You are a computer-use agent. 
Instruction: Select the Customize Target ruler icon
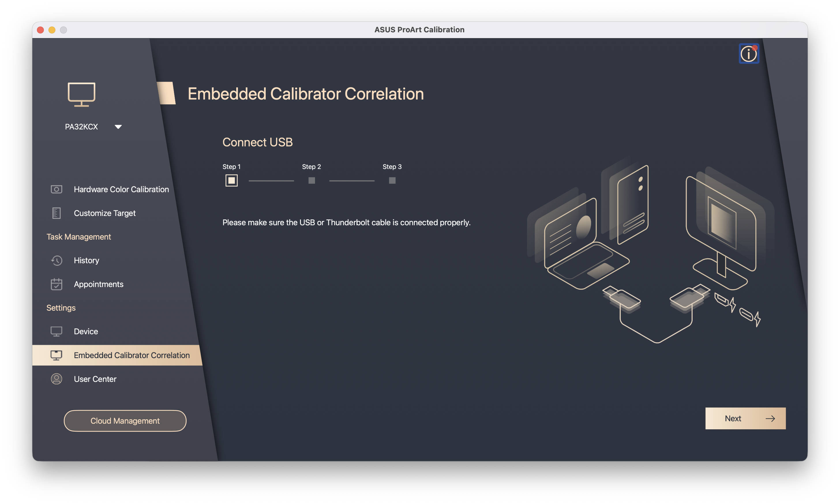[x=56, y=213]
